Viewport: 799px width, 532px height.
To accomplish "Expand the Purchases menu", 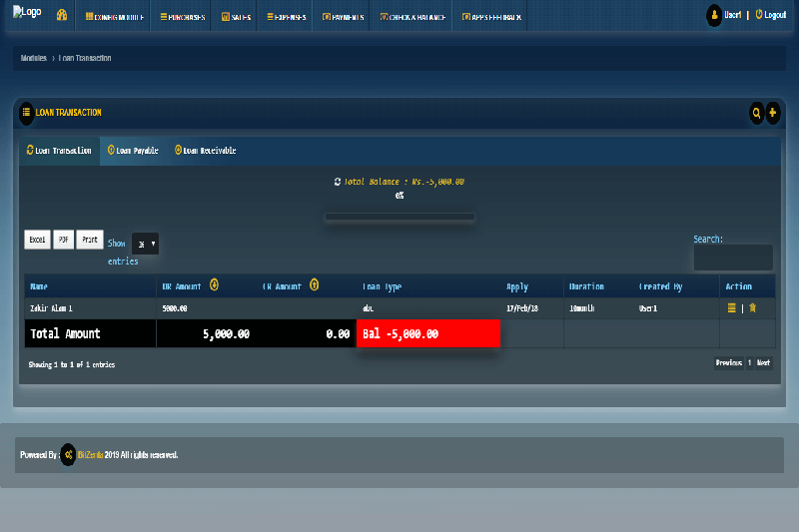I will tap(183, 17).
